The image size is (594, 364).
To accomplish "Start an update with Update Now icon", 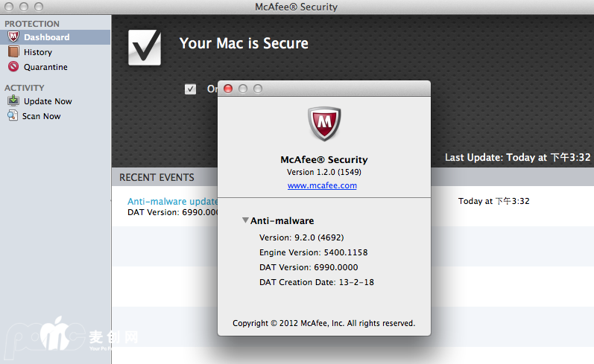I will point(13,101).
